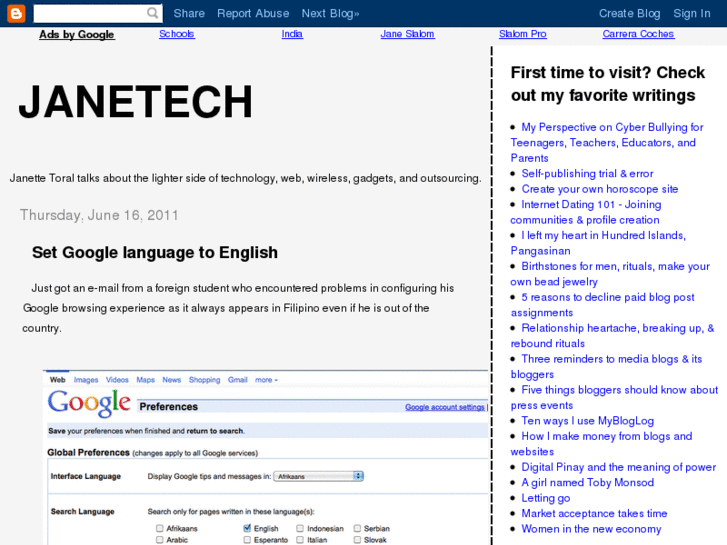
Task: Click the Serbian checkbox
Action: pos(357,528)
